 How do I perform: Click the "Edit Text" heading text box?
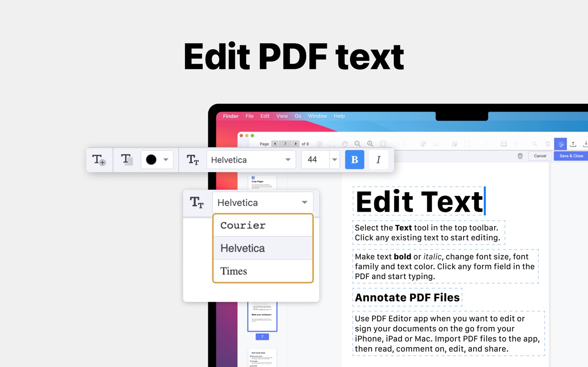point(419,201)
